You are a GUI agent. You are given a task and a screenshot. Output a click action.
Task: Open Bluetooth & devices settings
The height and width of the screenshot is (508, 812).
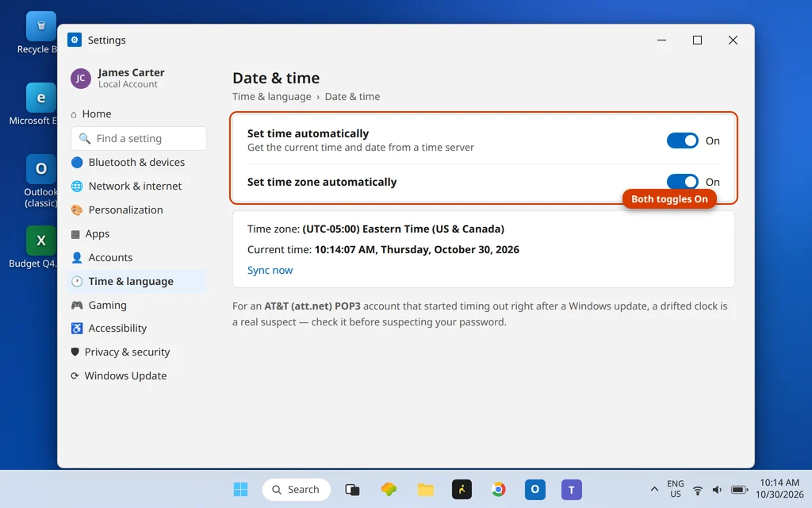136,162
